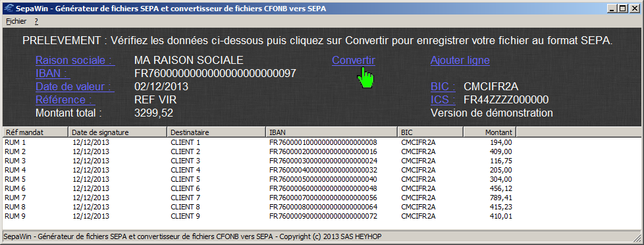Select the RUM 3 row
Image resolution: width=644 pixels, height=245 pixels.
tap(259, 161)
